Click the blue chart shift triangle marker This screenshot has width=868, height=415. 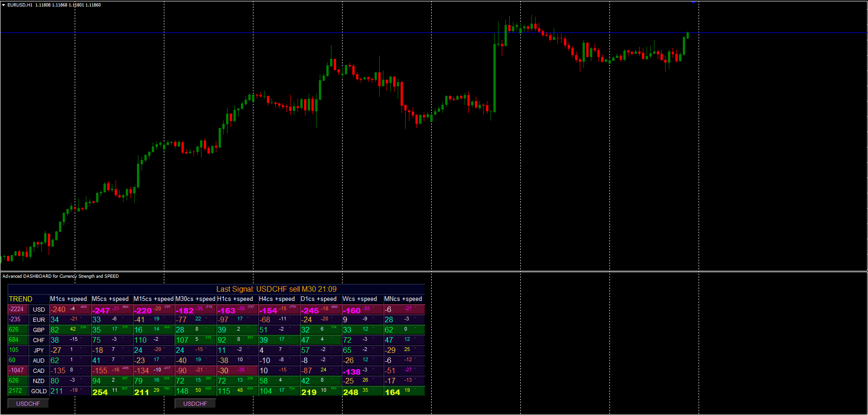pyautogui.click(x=693, y=2)
